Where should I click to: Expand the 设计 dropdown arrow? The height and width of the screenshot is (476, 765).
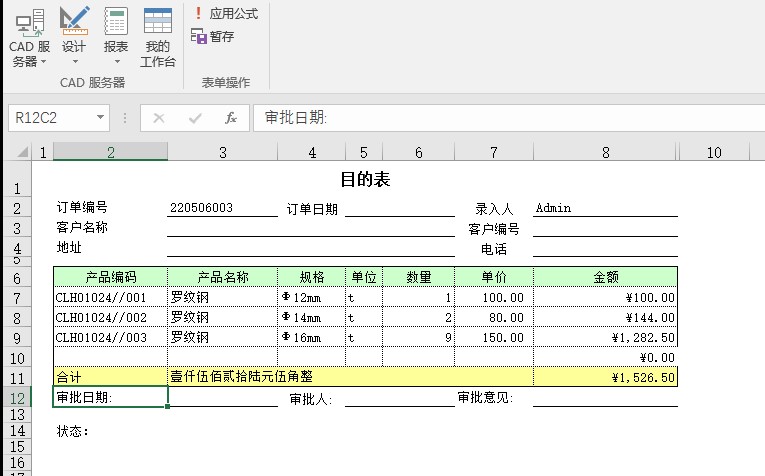(x=74, y=62)
